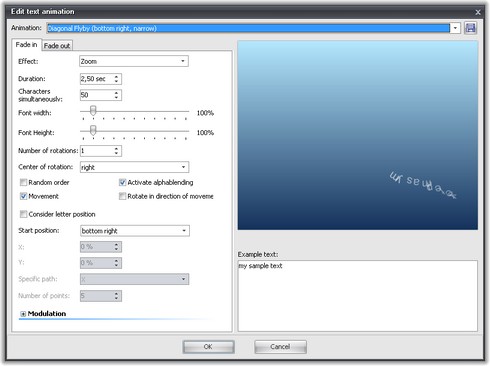Click the Font Height 100% value
The height and width of the screenshot is (366, 490).
coord(205,133)
